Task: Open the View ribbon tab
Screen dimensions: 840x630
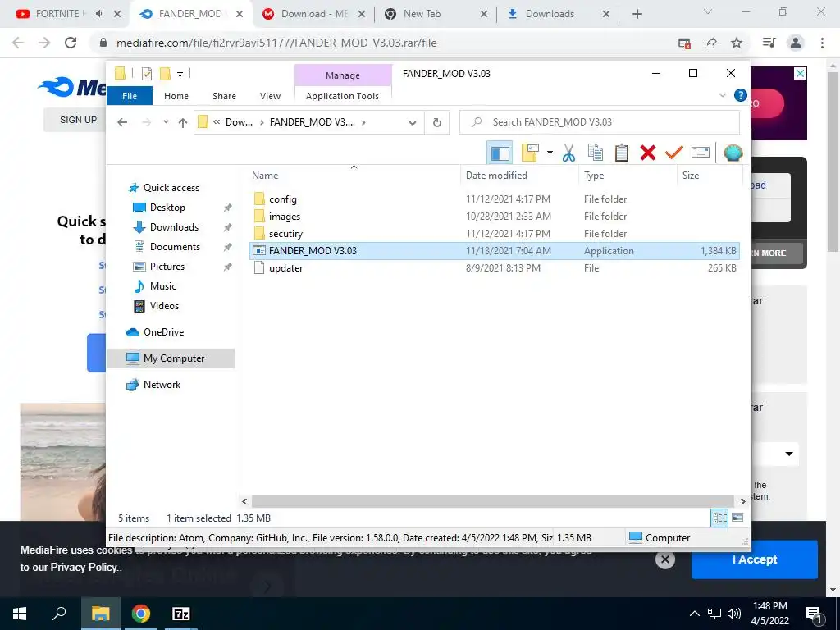Action: click(x=270, y=96)
